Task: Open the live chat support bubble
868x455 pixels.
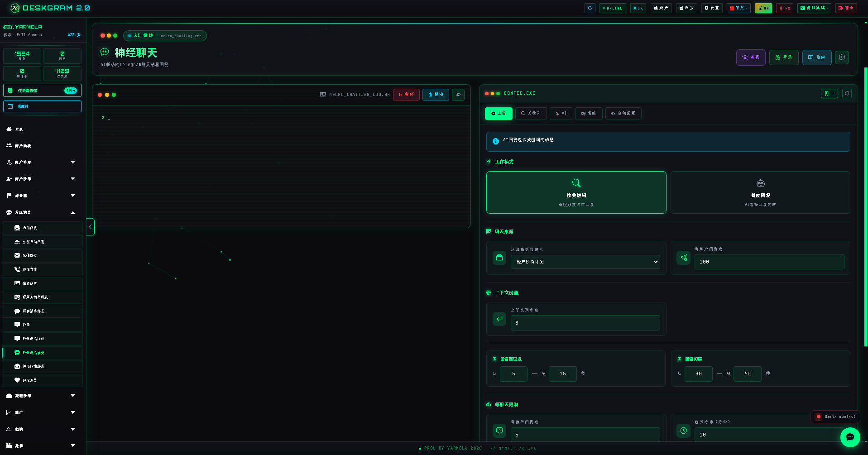Action: (850, 437)
